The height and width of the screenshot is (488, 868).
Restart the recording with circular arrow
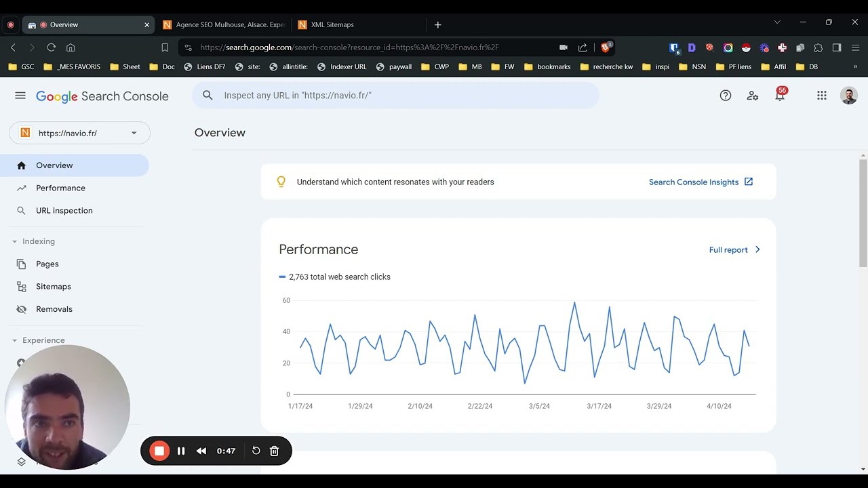pyautogui.click(x=256, y=451)
